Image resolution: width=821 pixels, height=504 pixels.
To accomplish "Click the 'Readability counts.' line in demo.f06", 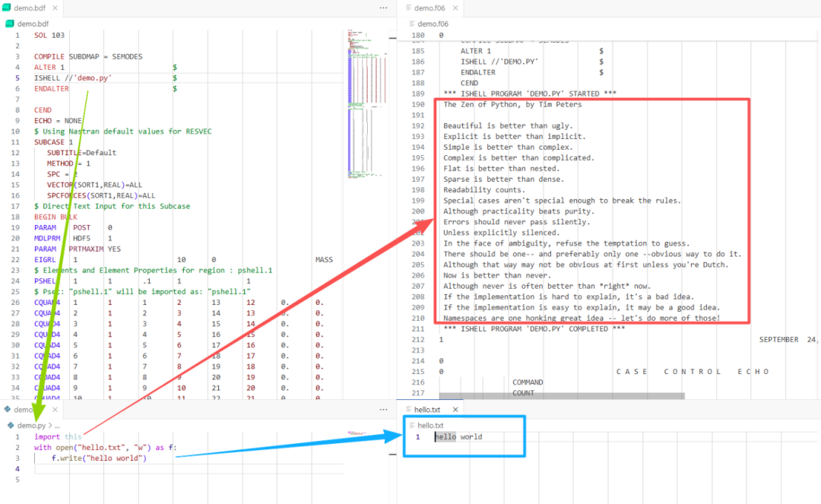I will pyautogui.click(x=484, y=190).
